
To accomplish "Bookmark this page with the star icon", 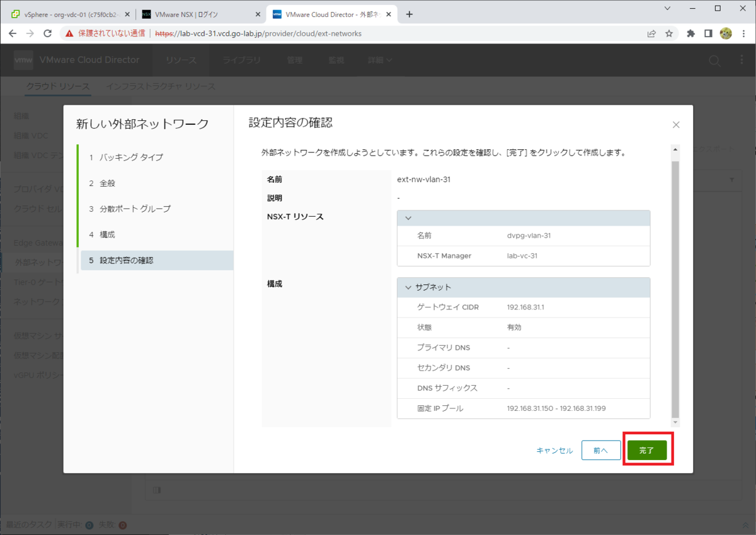I will (x=669, y=33).
